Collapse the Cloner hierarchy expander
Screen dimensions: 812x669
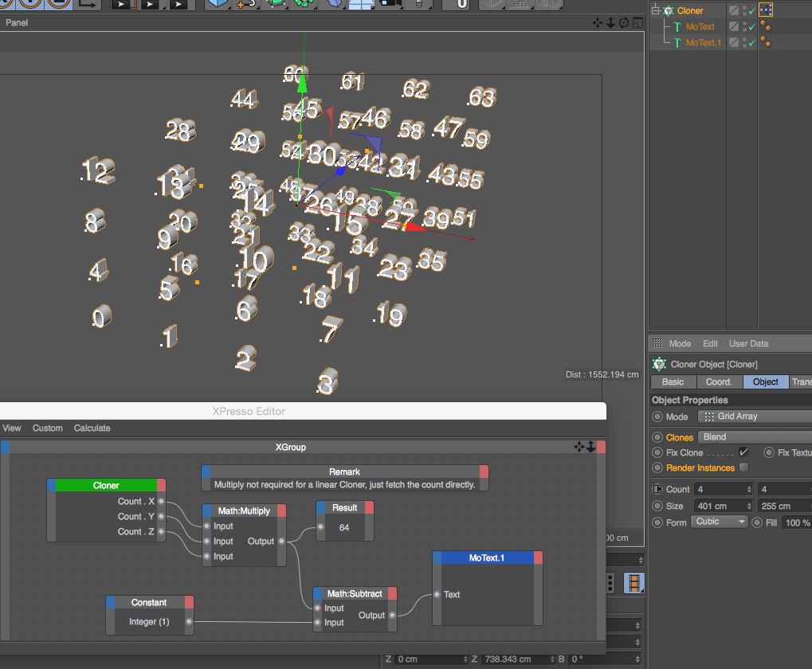pos(656,10)
